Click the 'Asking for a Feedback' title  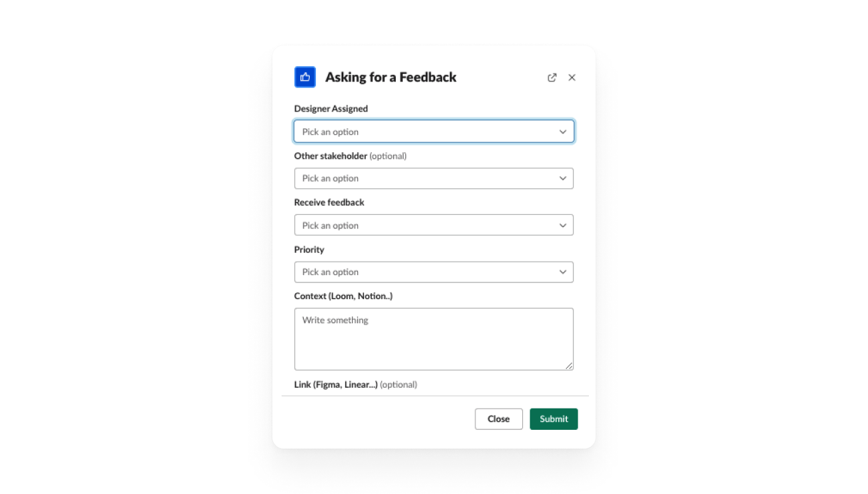click(x=391, y=77)
